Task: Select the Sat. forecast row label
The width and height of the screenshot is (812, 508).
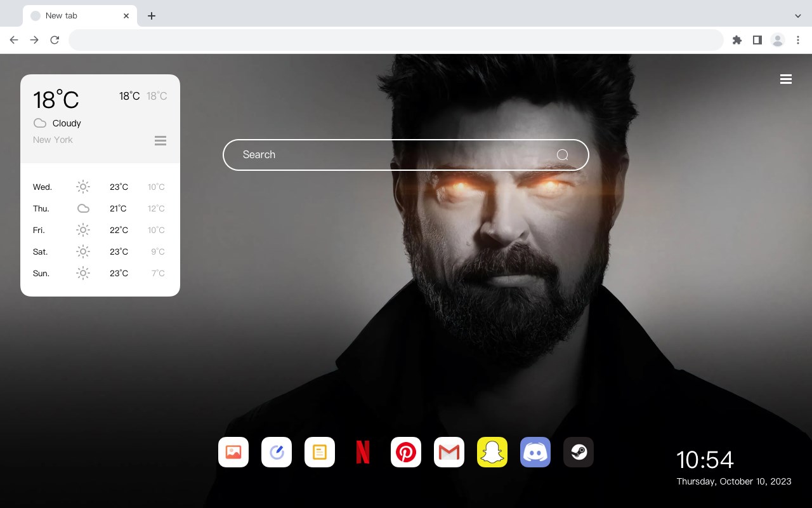Action: pyautogui.click(x=41, y=251)
